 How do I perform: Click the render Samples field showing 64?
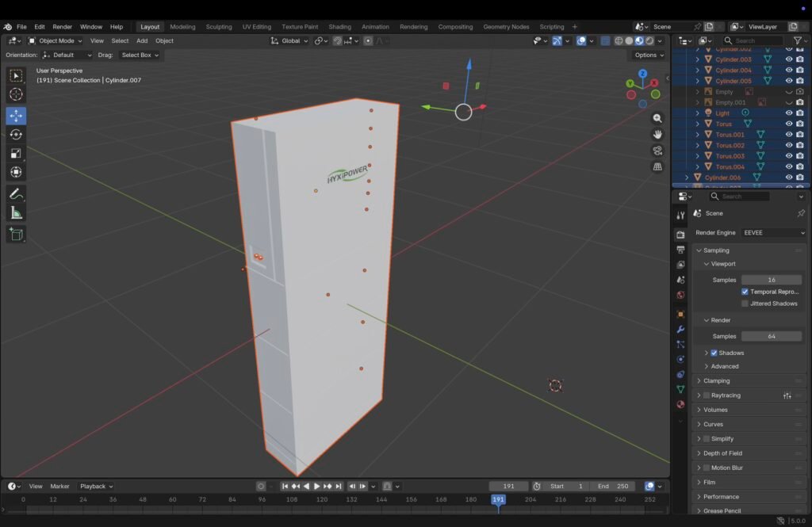point(771,336)
